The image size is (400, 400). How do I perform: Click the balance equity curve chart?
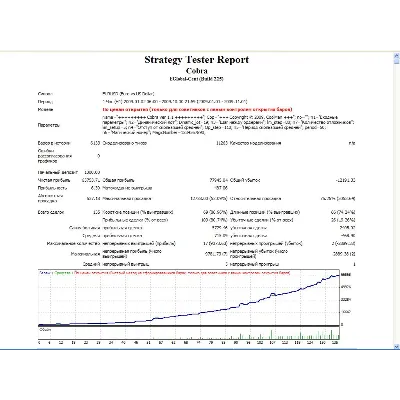pyautogui.click(x=189, y=298)
